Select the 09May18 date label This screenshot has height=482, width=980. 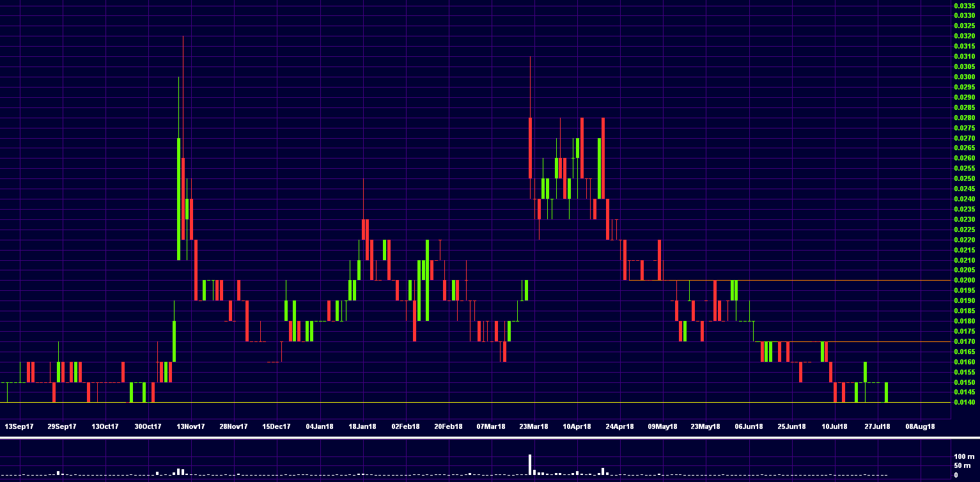click(662, 426)
